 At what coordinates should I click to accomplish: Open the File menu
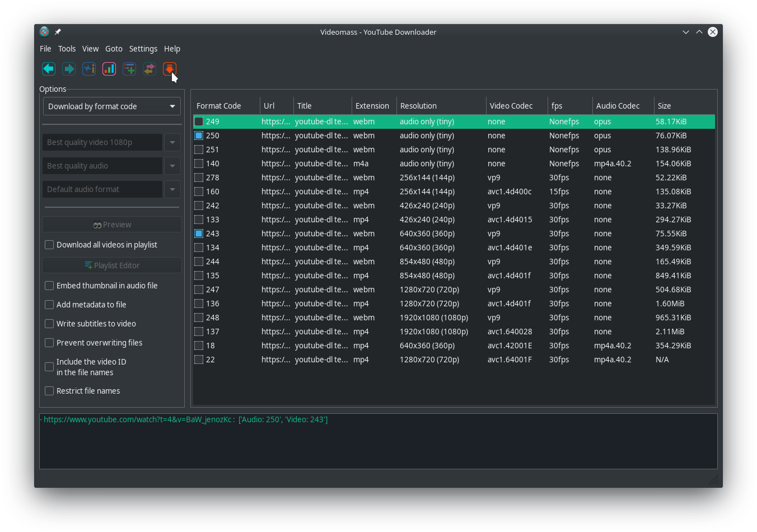tap(45, 49)
